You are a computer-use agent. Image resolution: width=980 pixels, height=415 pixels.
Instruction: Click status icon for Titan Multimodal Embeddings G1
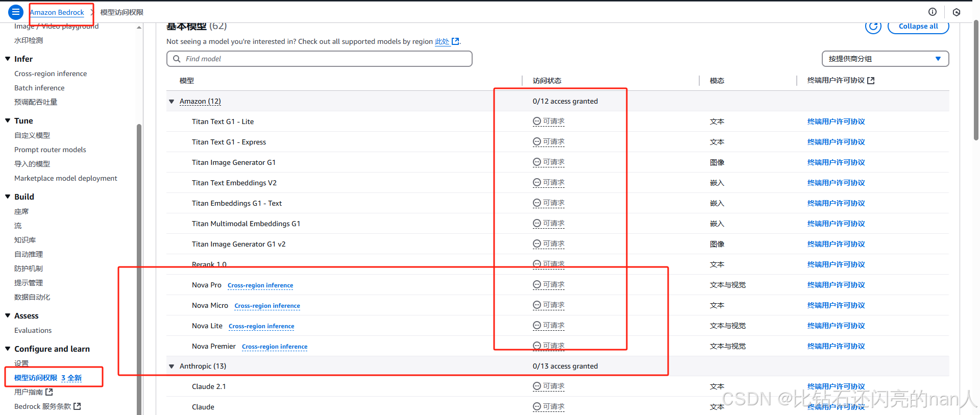537,223
